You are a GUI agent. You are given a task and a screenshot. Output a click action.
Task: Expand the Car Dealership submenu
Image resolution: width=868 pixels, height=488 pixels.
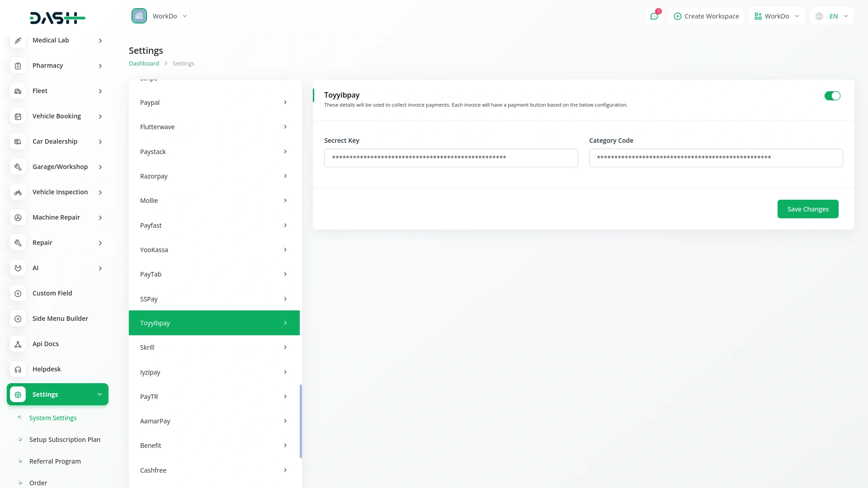point(100,142)
